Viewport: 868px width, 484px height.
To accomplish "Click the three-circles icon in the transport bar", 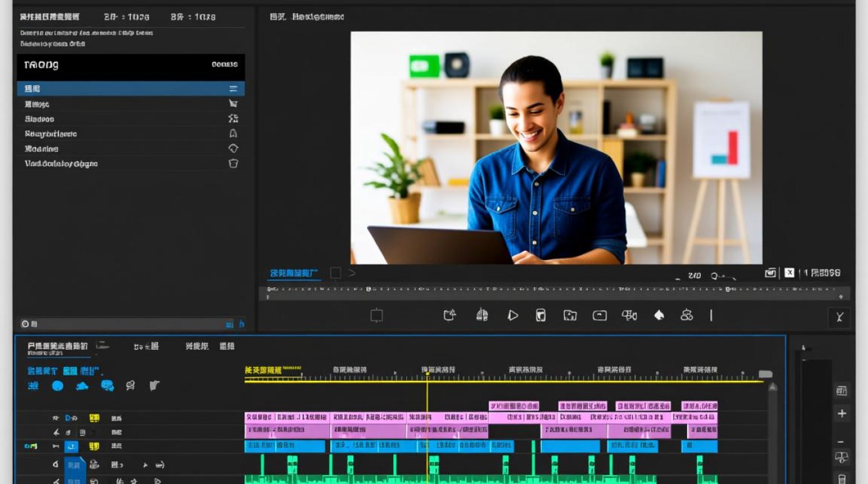I will 687,315.
